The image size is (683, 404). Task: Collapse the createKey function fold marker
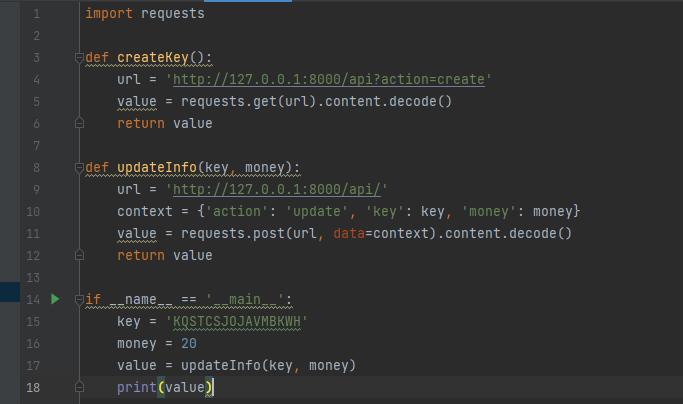pos(79,58)
